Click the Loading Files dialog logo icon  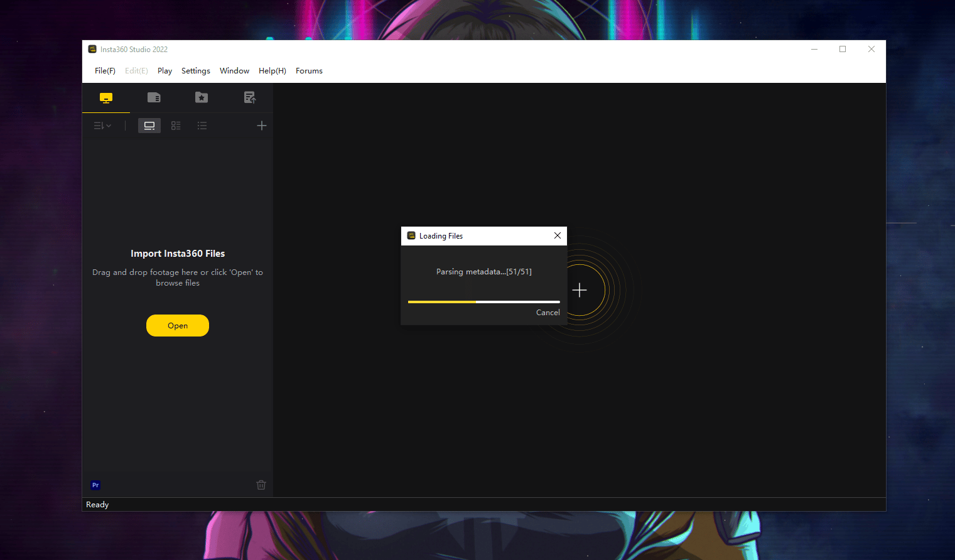411,236
